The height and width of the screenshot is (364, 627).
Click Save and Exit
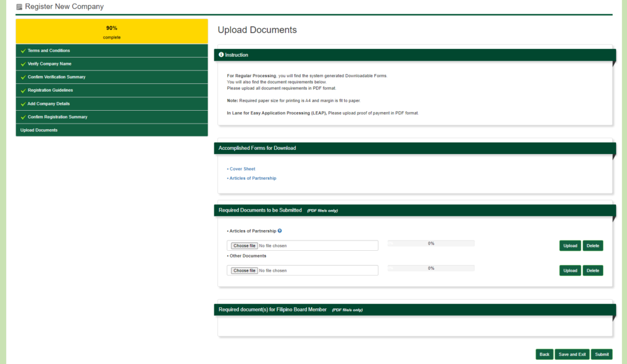572,354
